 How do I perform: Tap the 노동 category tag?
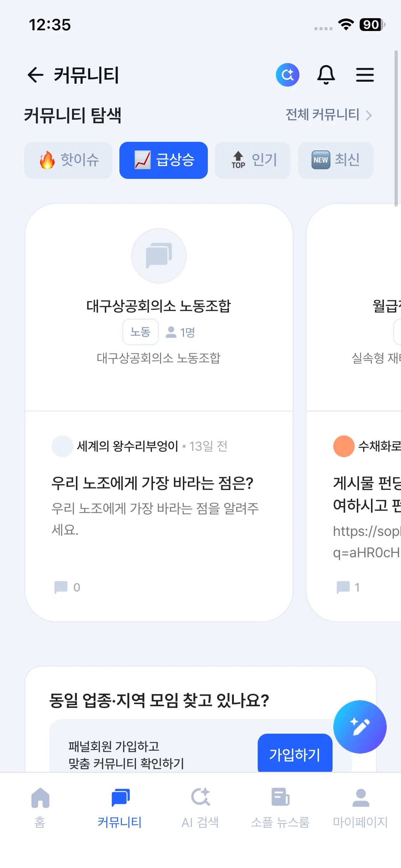tap(140, 332)
